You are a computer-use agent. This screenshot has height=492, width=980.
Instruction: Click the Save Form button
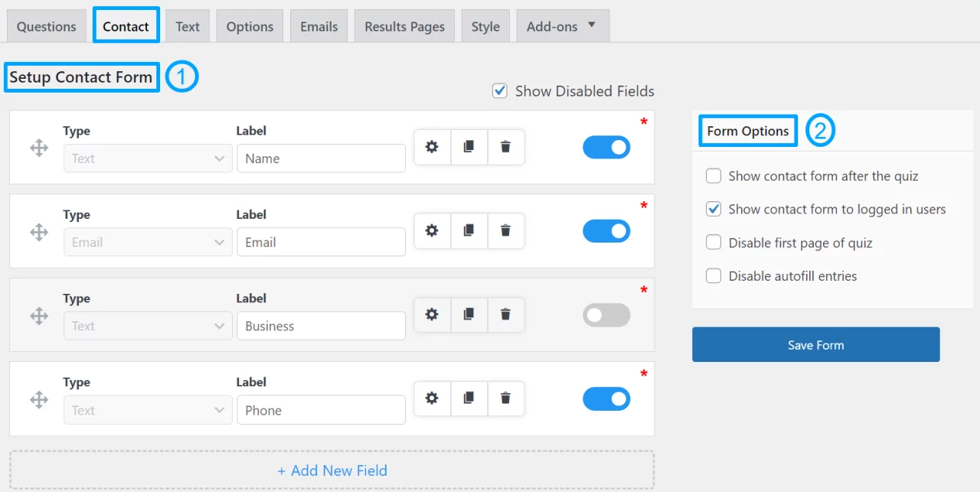tap(816, 345)
